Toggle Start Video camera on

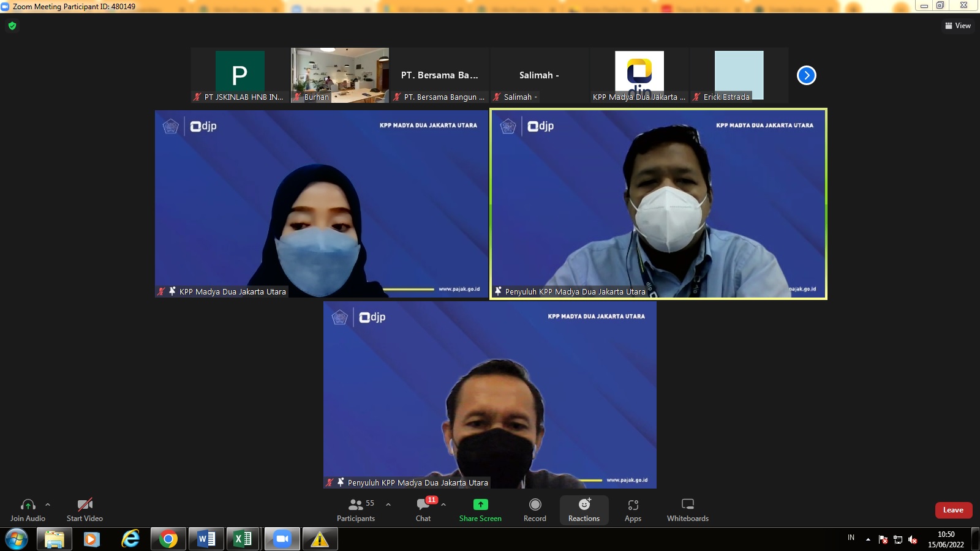(x=85, y=509)
